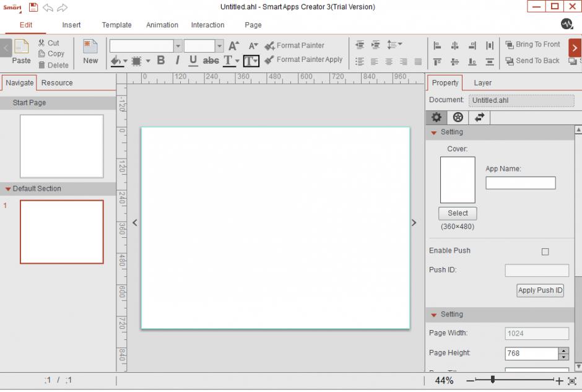
Task: Collapse the top Setting section
Action: pos(434,133)
